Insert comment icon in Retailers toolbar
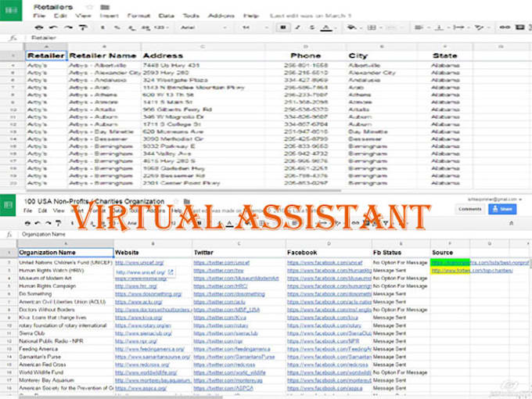The height and width of the screenshot is (399, 532). click(x=519, y=27)
